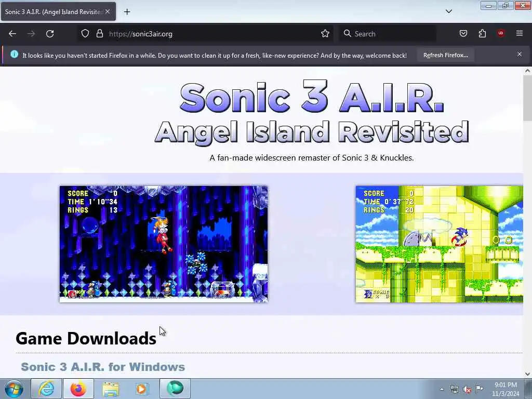Switch to Firefox in the taskbar

point(78,389)
